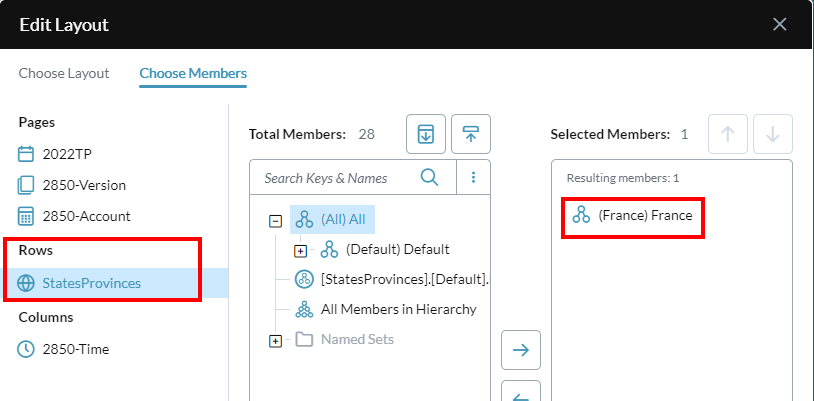This screenshot has height=401, width=814.
Task: Click the collapse-all members upload icon button
Action: (x=471, y=134)
